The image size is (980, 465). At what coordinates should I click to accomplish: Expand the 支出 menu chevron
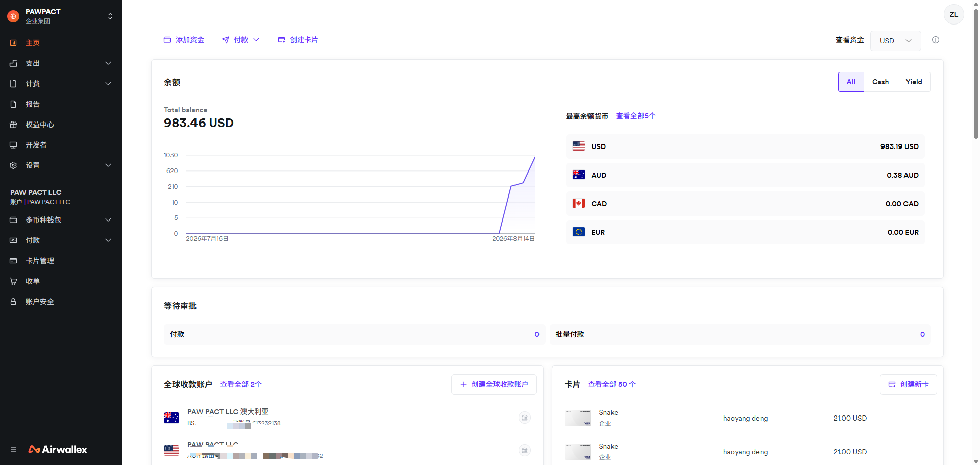[108, 63]
